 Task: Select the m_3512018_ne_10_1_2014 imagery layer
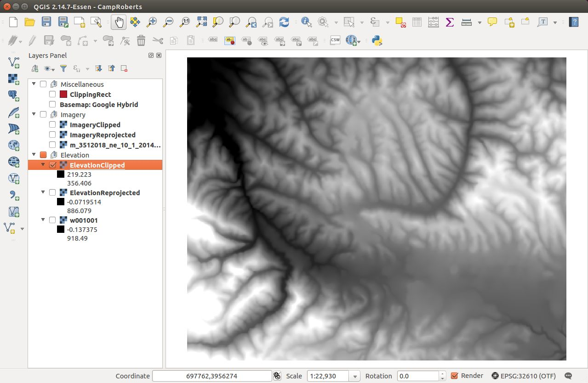[115, 145]
